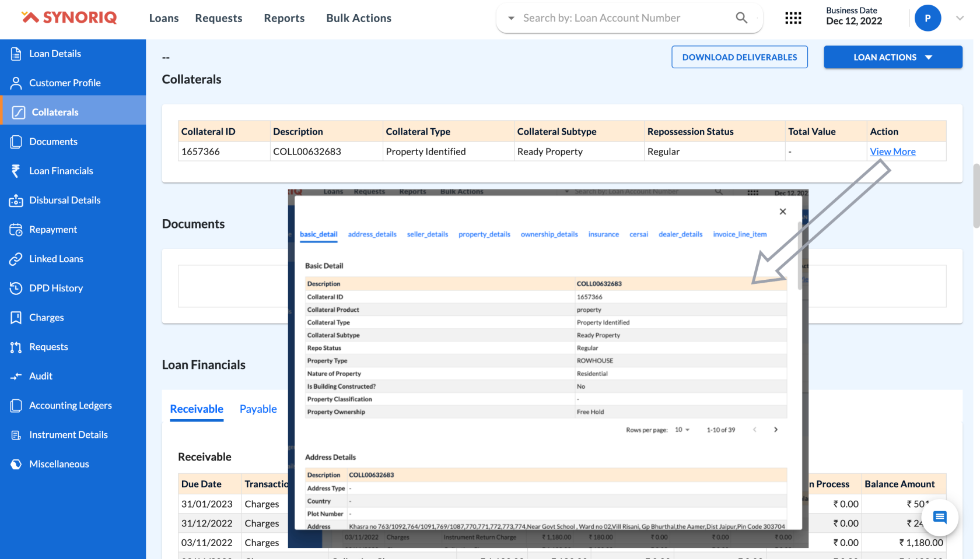Select the address_details popup tab
Viewport: 980px width, 559px height.
(372, 234)
